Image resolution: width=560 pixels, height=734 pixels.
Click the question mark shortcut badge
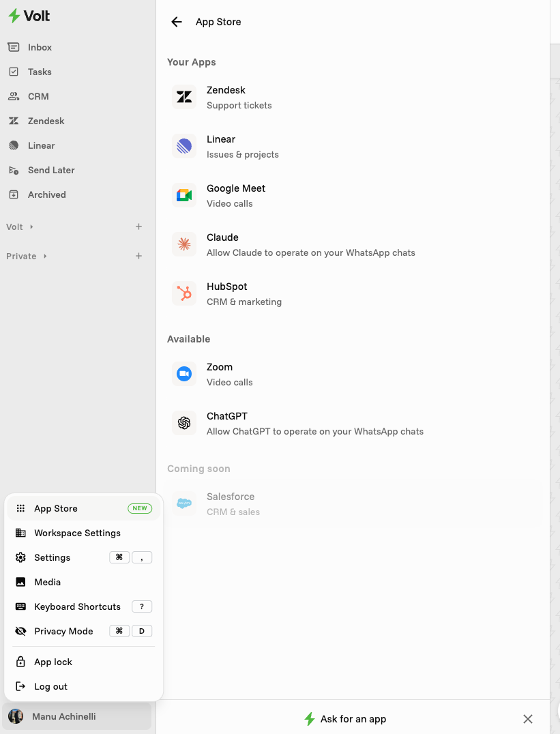[x=142, y=606]
